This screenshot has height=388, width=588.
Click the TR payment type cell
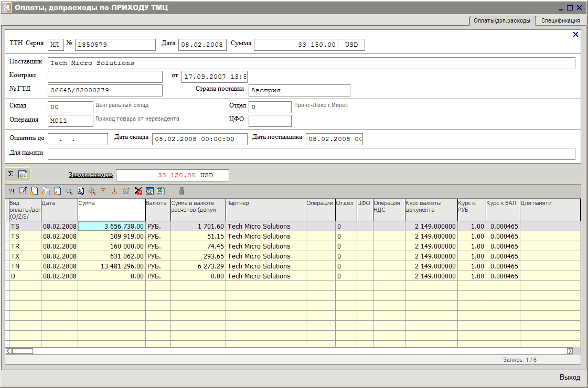point(25,246)
